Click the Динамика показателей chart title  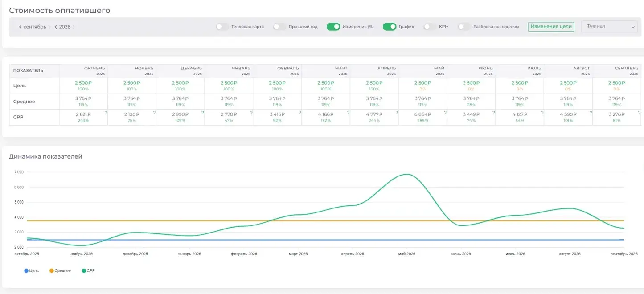[x=45, y=156]
